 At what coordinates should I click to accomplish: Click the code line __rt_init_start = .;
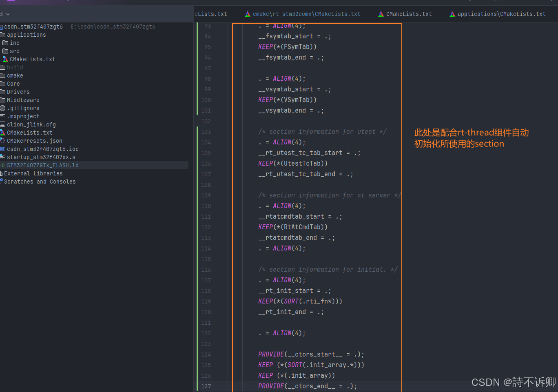click(x=294, y=291)
